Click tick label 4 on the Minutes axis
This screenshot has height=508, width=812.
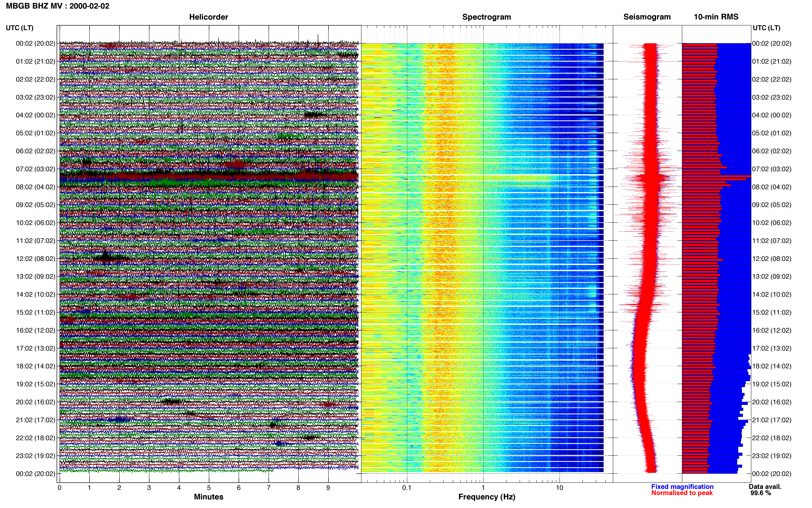pos(179,488)
